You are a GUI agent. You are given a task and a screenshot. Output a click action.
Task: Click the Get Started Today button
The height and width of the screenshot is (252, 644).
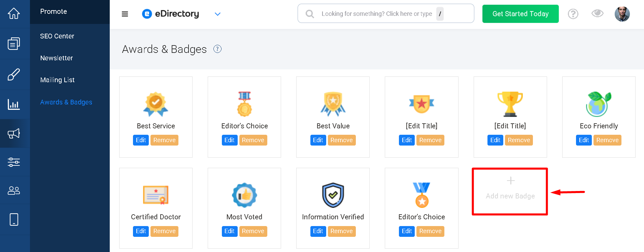[520, 14]
